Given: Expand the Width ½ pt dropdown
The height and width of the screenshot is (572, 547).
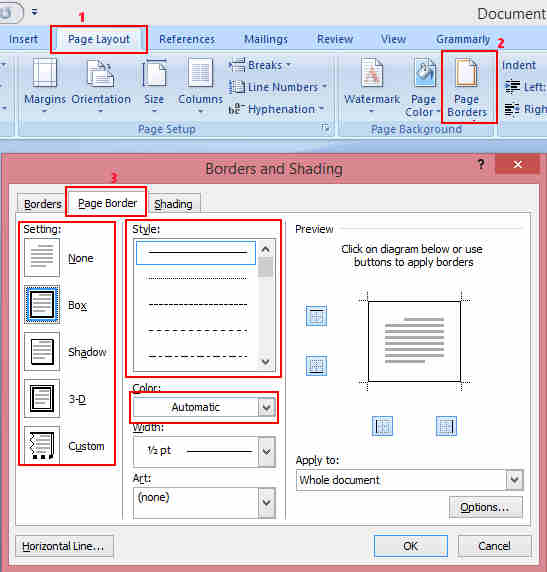Looking at the screenshot, I should (266, 452).
